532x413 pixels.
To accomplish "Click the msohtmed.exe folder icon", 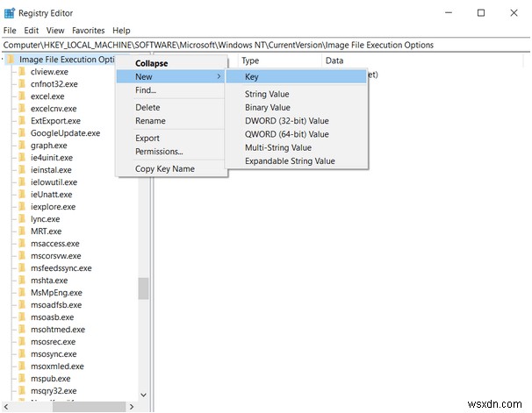I will pyautogui.click(x=22, y=330).
